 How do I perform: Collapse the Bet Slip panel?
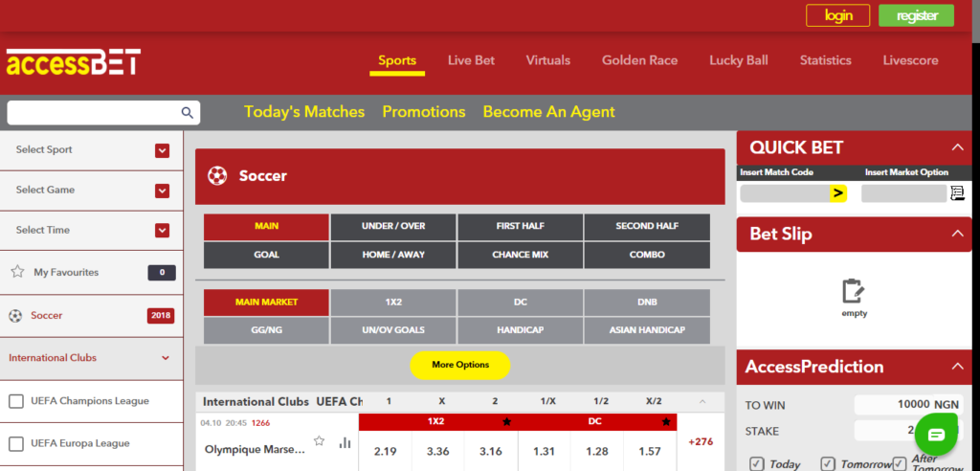957,234
